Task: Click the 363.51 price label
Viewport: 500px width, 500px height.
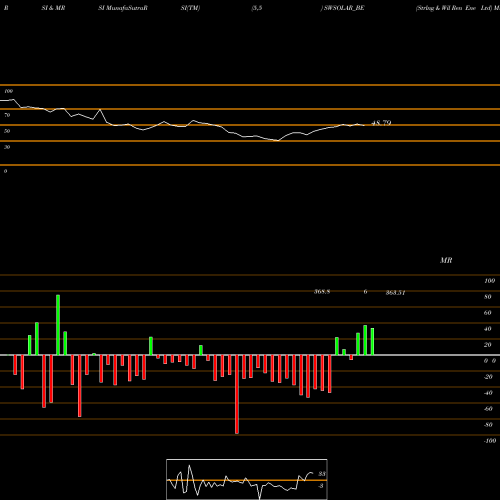Action: point(395,293)
